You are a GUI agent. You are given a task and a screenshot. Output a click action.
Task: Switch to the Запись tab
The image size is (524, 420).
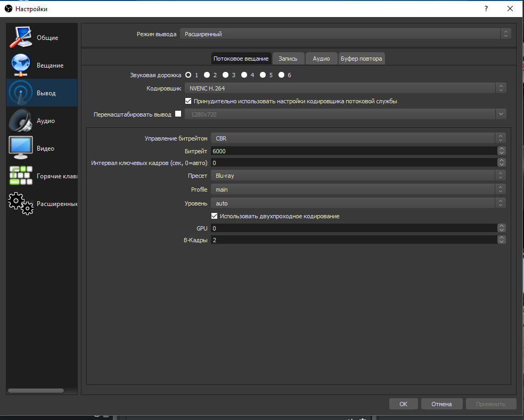pos(288,59)
